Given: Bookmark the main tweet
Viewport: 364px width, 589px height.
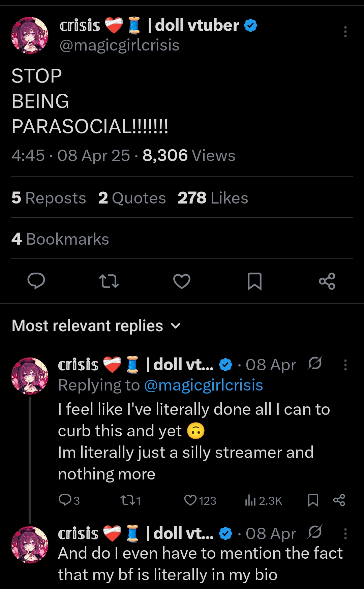Looking at the screenshot, I should click(254, 281).
